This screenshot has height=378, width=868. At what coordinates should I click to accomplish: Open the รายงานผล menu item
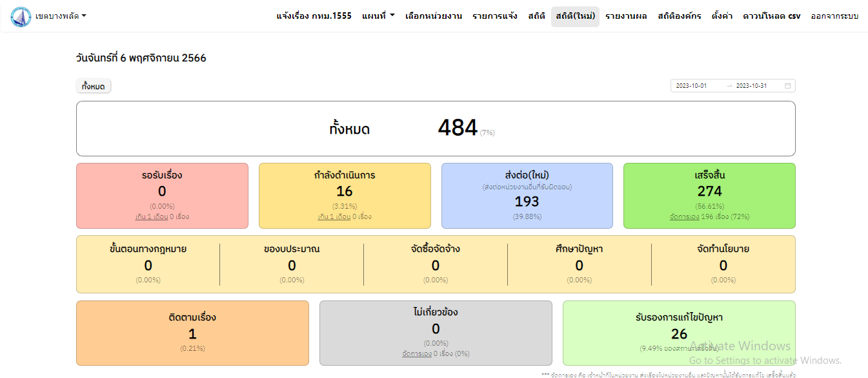click(x=625, y=16)
